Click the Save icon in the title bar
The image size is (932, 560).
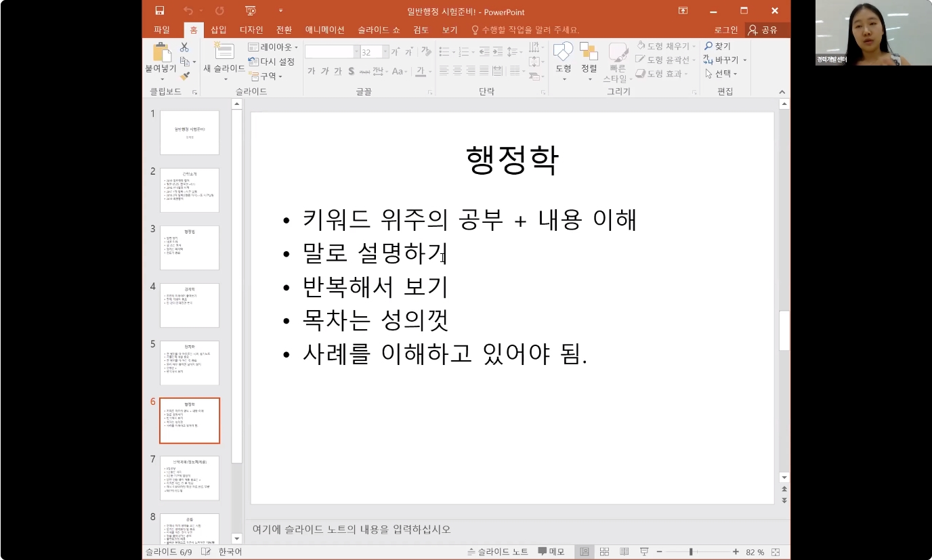pyautogui.click(x=160, y=11)
